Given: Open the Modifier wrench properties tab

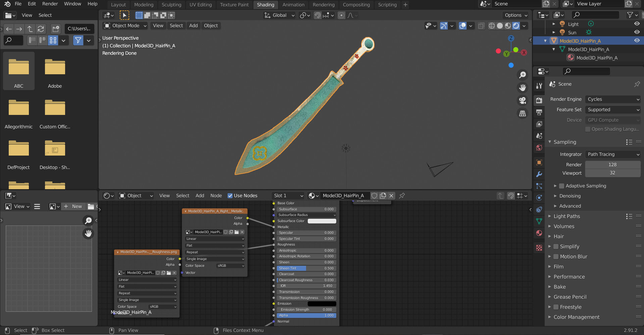Looking at the screenshot, I should pos(539,174).
